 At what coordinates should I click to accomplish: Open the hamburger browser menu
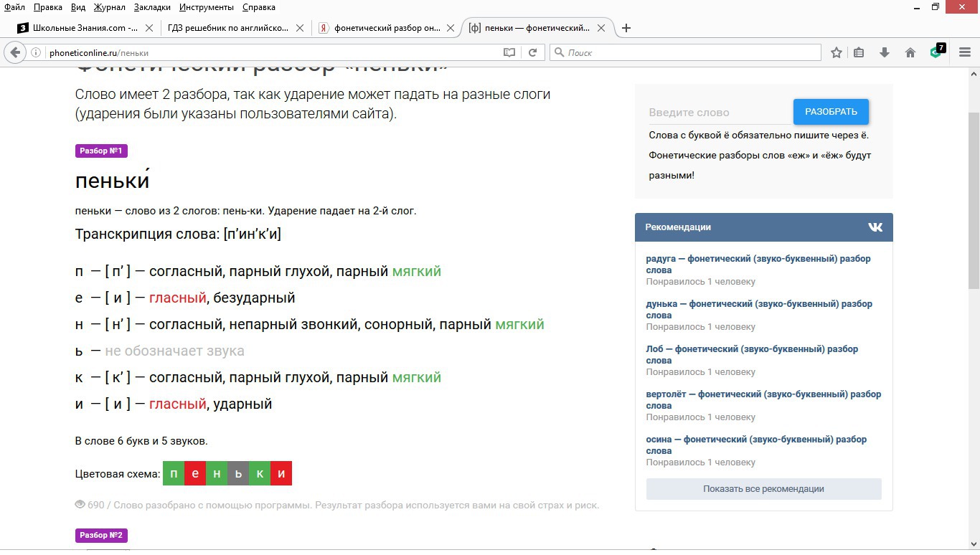[965, 52]
